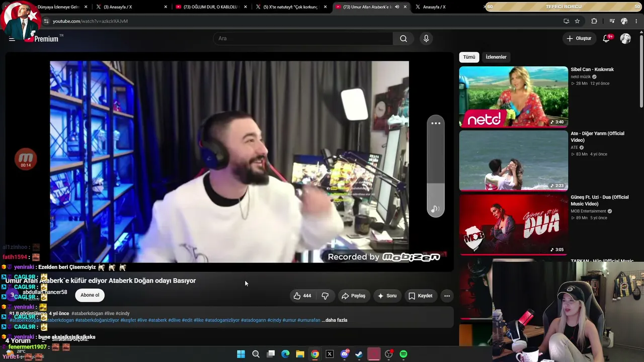644x362 pixels.
Task: Click the Chrome address bar URL
Action: (x=90, y=21)
